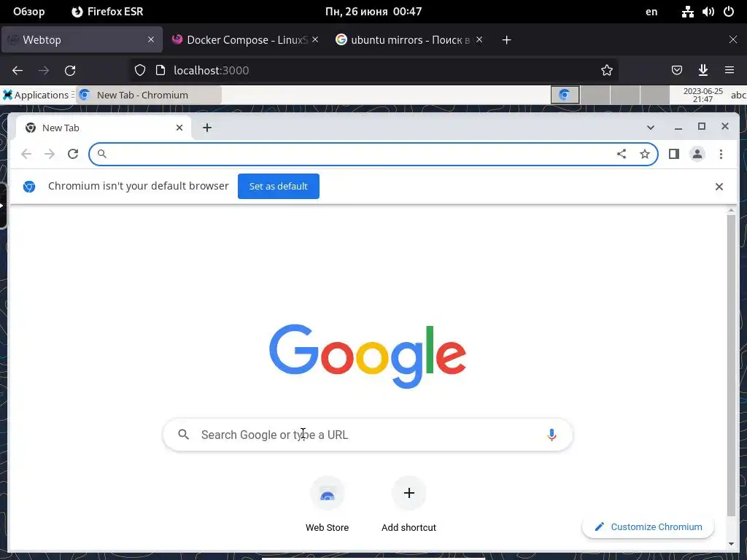This screenshot has height=560, width=747.
Task: Open volume icon in top bar
Action: click(x=708, y=12)
